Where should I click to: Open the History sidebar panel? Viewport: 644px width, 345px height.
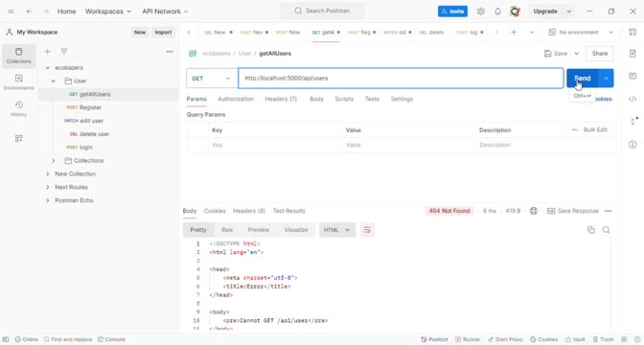pyautogui.click(x=18, y=109)
